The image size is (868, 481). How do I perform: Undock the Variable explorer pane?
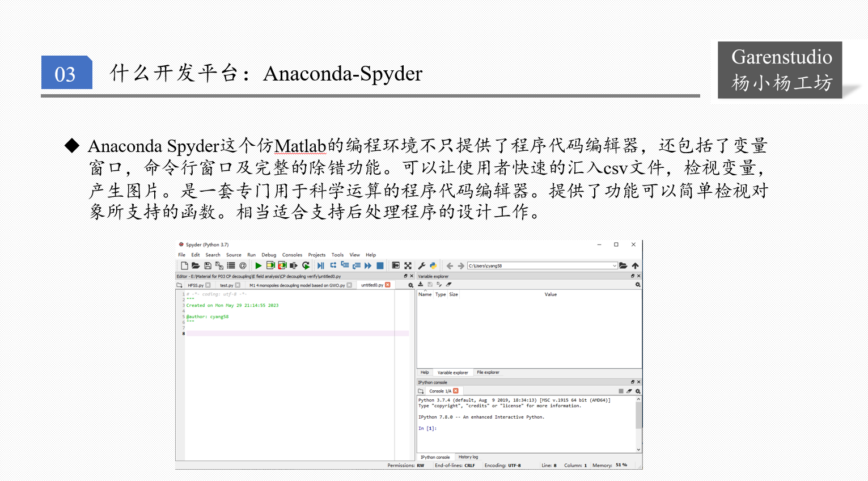pyautogui.click(x=633, y=276)
